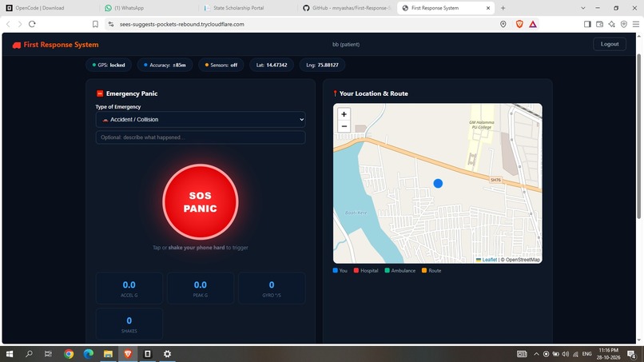Open the tab search dropdown arrow
This screenshot has height=362, width=644.
point(582,8)
